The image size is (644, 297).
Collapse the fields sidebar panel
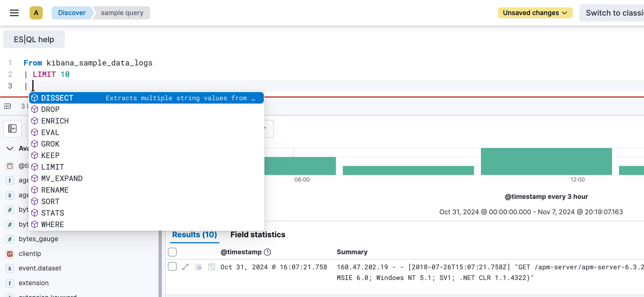click(12, 128)
